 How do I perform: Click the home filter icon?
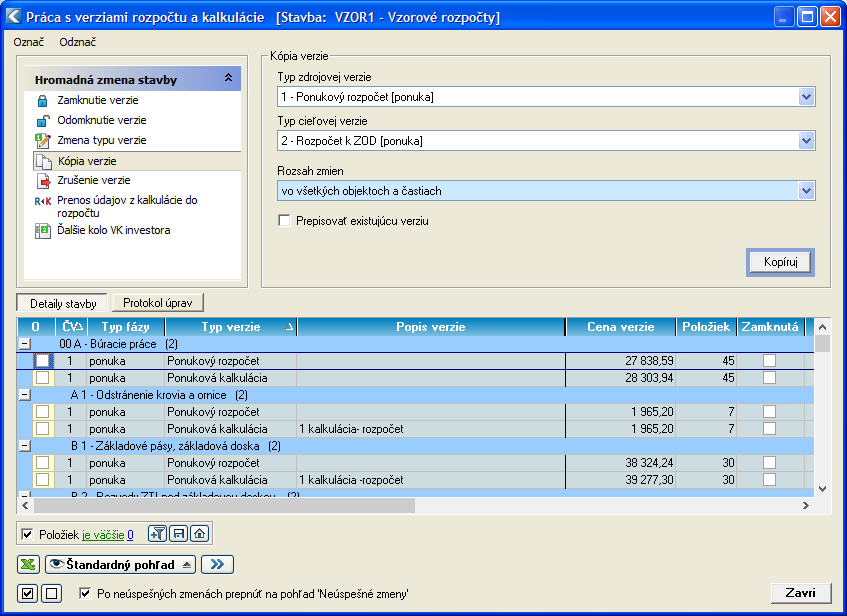(199, 534)
